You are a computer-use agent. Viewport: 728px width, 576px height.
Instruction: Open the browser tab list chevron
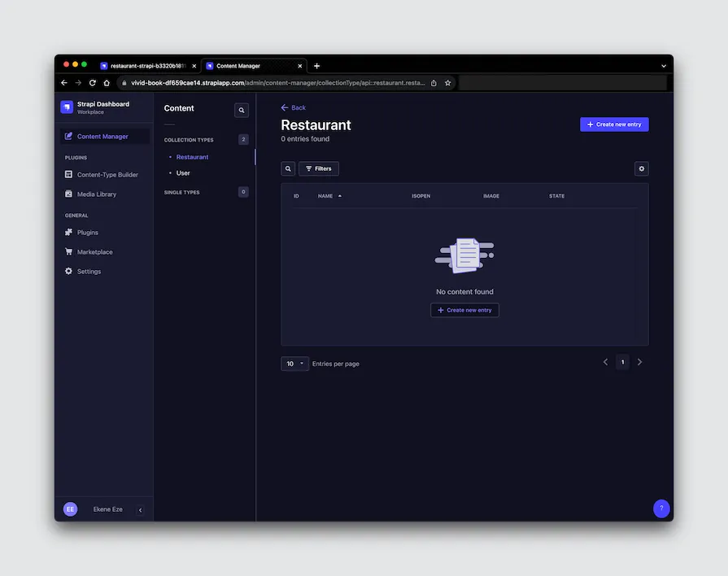(662, 65)
